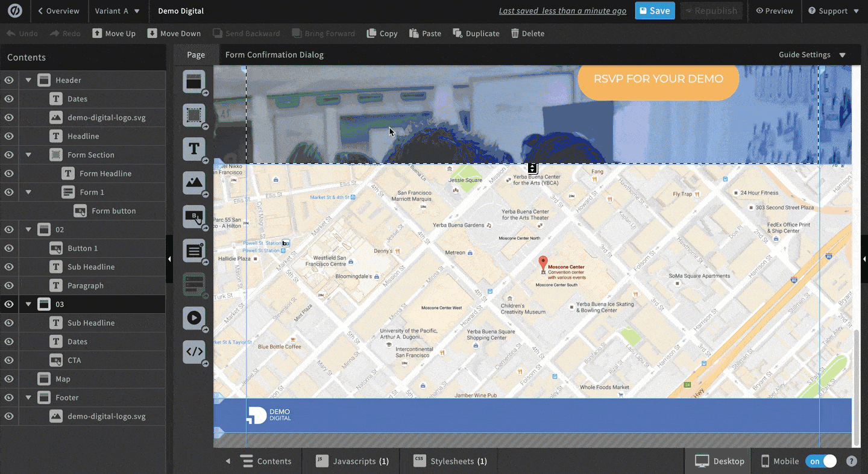Collapse the Form Section tree node
Viewport: 868px width, 474px height.
[28, 155]
